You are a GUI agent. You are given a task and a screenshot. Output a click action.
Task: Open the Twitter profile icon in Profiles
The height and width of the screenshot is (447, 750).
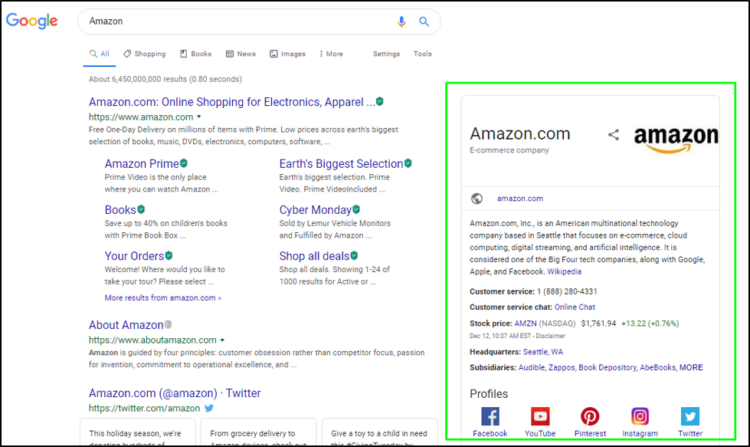point(690,416)
